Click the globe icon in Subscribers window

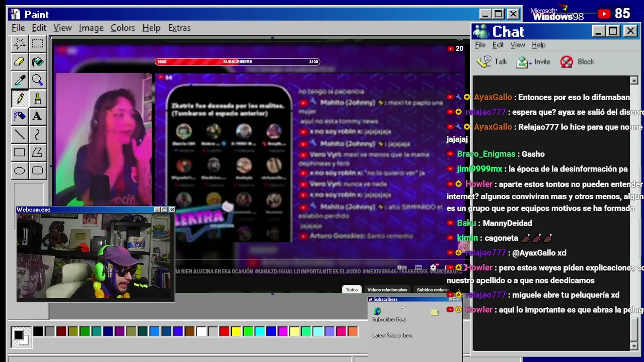pos(377,312)
